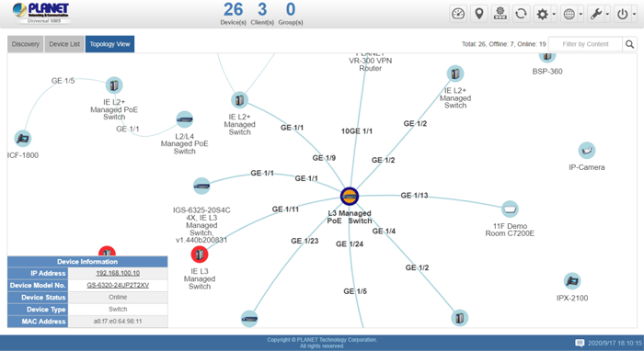Select the L3 Managed PoE Switch node
The height and width of the screenshot is (351, 644).
pyautogui.click(x=350, y=196)
